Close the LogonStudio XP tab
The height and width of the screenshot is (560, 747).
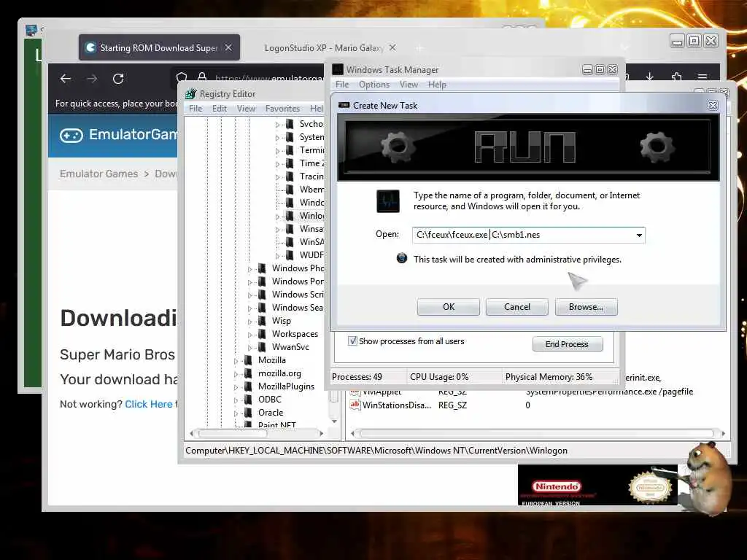pyautogui.click(x=392, y=47)
